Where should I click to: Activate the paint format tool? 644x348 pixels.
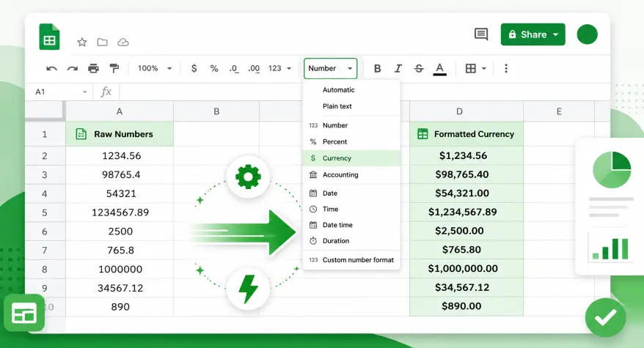pos(114,69)
